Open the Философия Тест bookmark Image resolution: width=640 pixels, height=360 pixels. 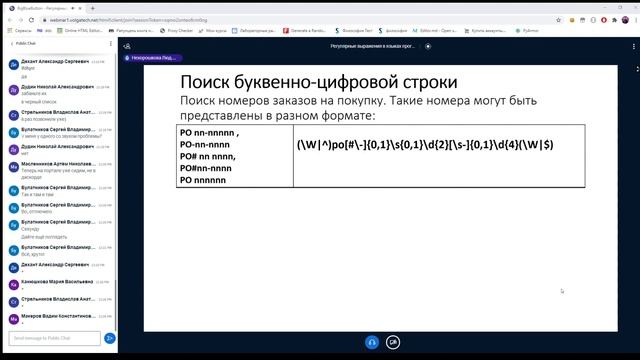tap(353, 31)
